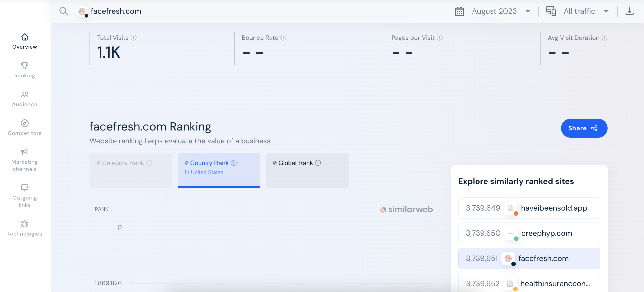Go to Competitors compass icon
The width and height of the screenshot is (644, 292).
25,123
